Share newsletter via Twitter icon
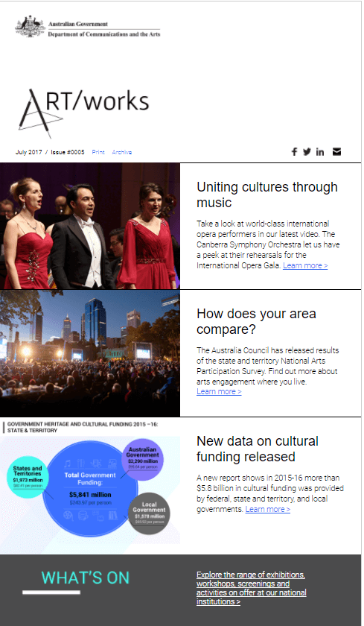364x626 pixels. pyautogui.click(x=307, y=152)
